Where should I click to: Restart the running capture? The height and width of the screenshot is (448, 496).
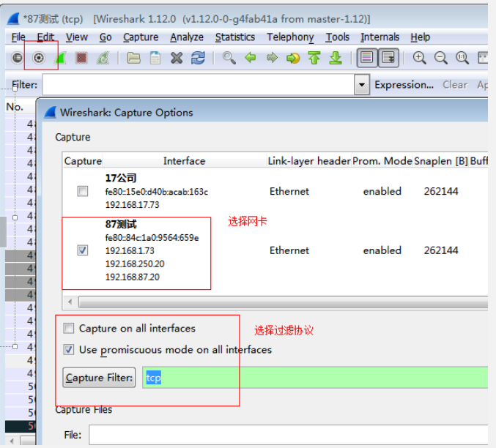(x=103, y=58)
